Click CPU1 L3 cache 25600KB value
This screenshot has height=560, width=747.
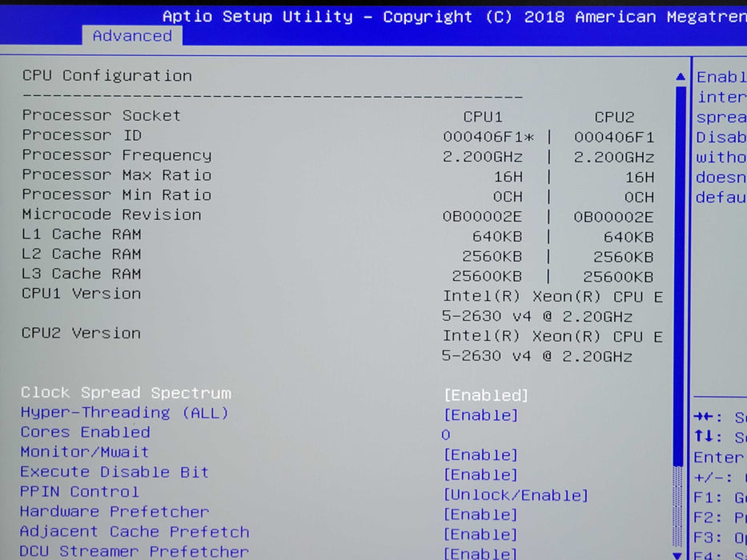(487, 277)
